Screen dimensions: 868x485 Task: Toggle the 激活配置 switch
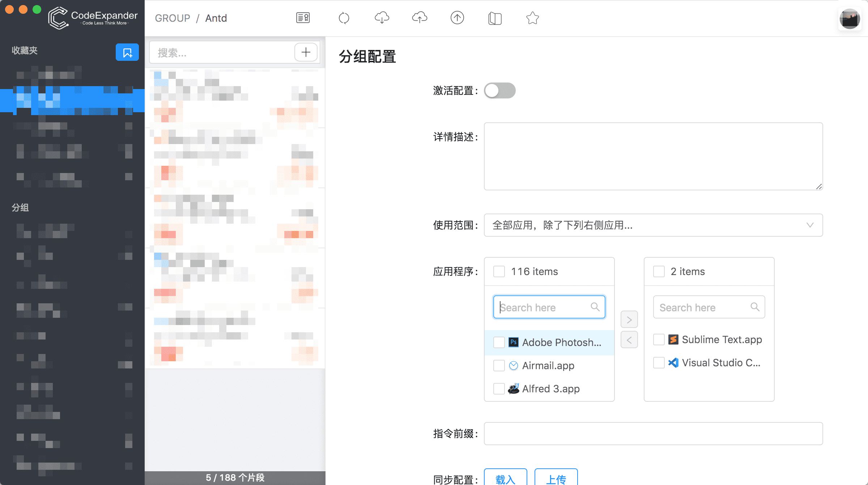[500, 90]
